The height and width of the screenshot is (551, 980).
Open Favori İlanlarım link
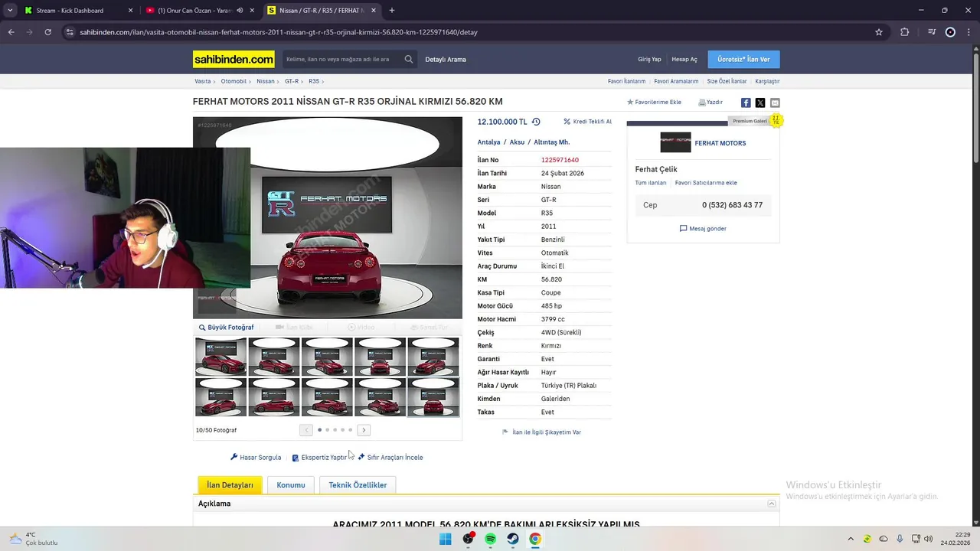(x=626, y=81)
